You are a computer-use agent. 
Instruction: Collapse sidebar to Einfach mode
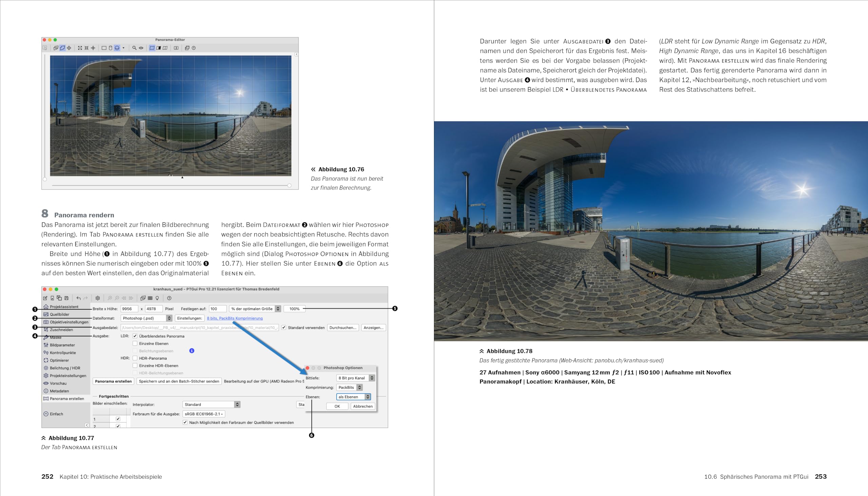coord(54,414)
